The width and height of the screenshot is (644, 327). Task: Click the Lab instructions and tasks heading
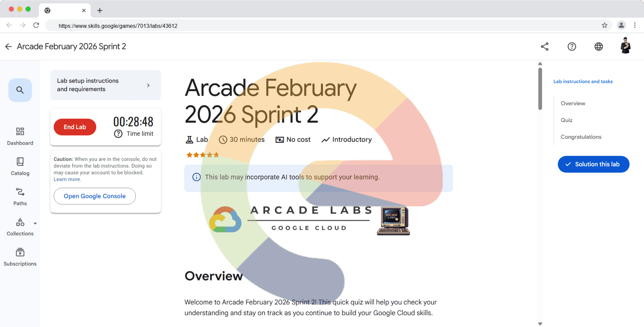pos(583,81)
